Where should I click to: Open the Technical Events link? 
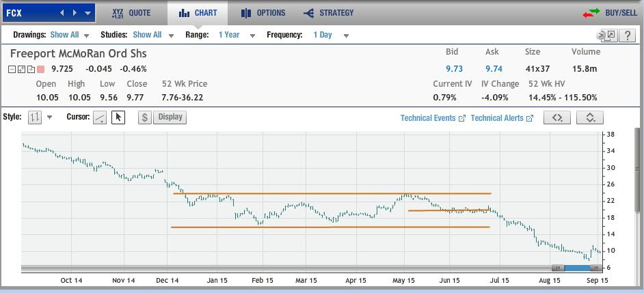click(433, 118)
